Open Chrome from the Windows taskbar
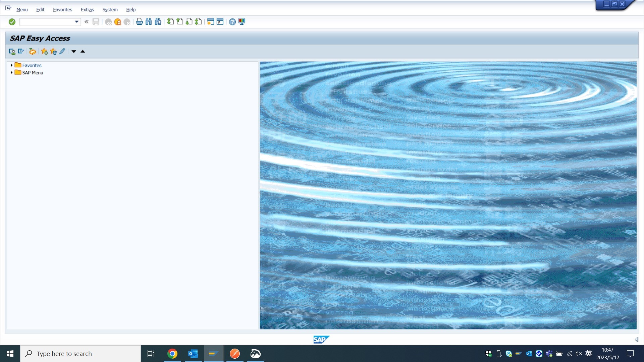The width and height of the screenshot is (644, 362). pos(172,354)
